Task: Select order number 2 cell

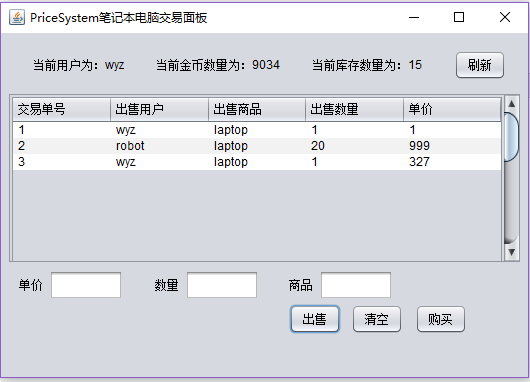Action: pyautogui.click(x=62, y=146)
